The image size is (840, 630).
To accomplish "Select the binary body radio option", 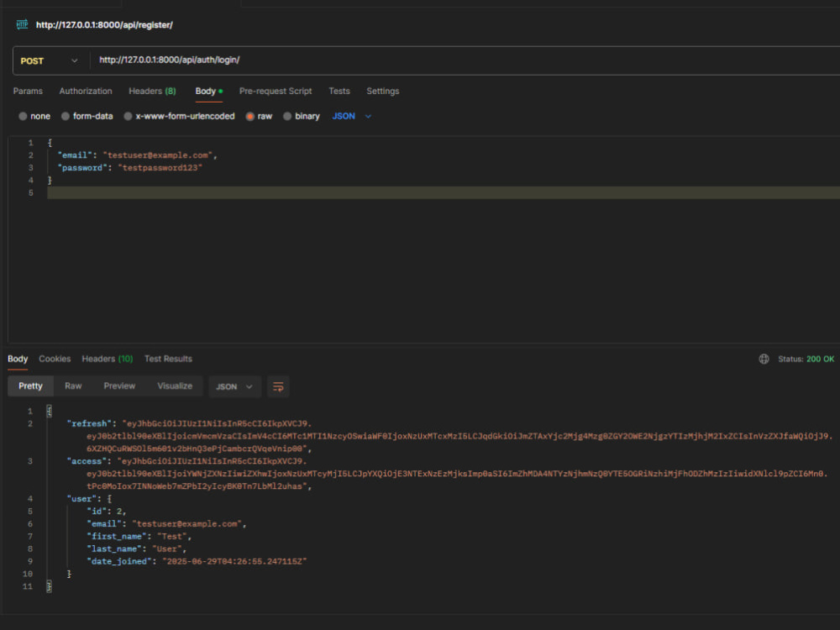I will (x=302, y=116).
